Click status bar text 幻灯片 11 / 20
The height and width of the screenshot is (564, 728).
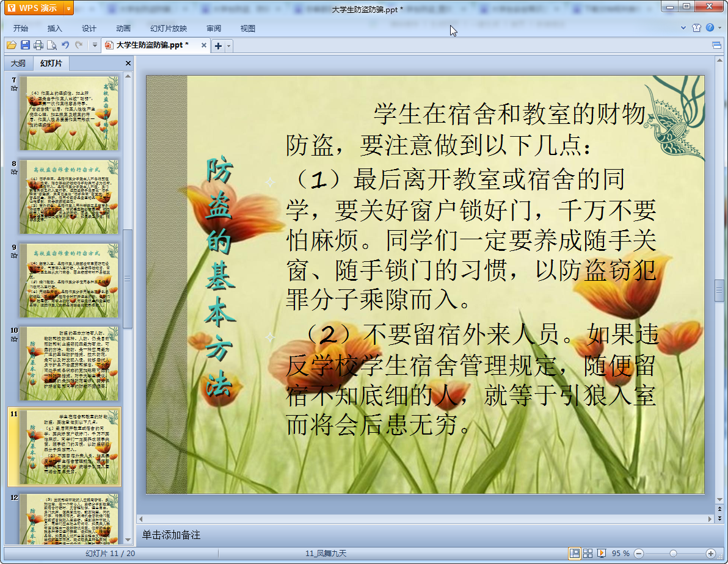pyautogui.click(x=111, y=554)
